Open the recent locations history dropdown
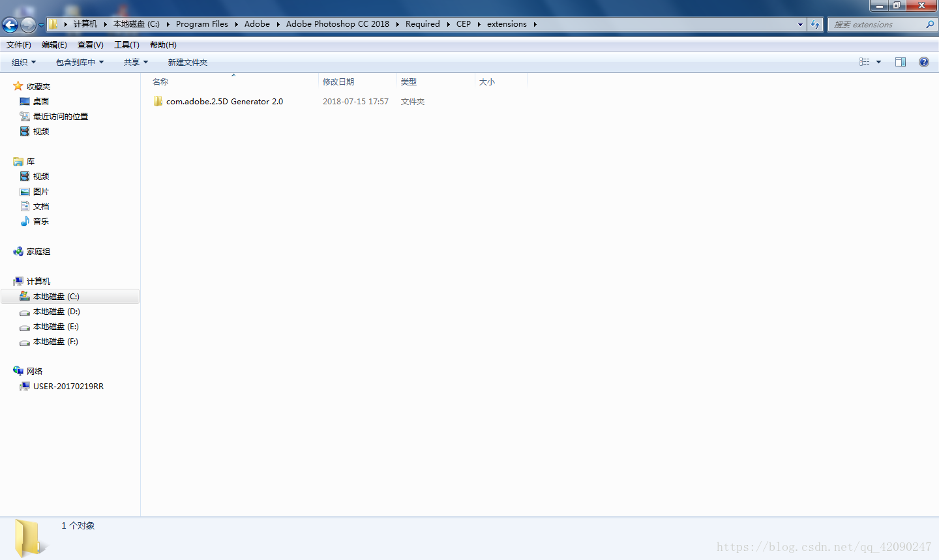The height and width of the screenshot is (560, 939). click(x=41, y=25)
